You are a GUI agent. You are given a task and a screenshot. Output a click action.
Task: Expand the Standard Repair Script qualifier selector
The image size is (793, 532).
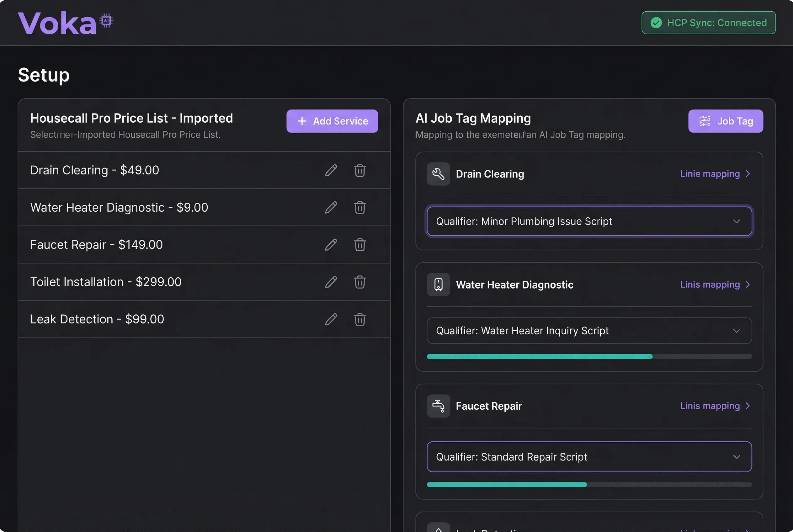click(589, 457)
